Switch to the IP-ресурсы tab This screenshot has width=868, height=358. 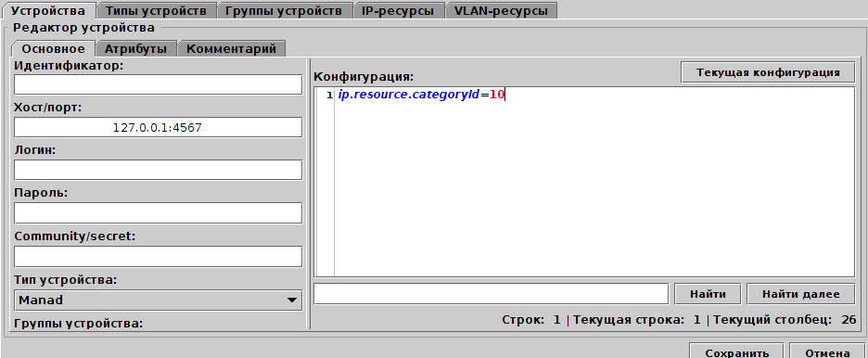click(398, 10)
